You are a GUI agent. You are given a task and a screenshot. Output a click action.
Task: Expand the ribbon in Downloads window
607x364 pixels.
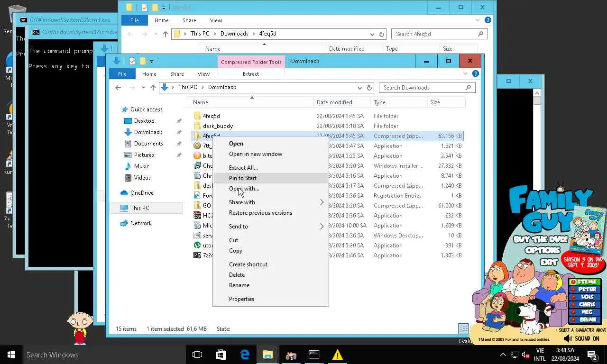click(466, 74)
